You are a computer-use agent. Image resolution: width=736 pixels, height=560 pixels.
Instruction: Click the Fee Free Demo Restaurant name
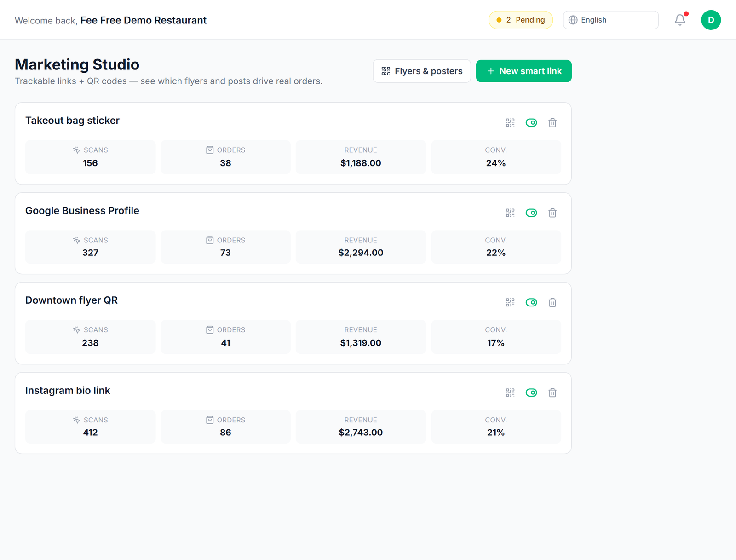tap(144, 20)
